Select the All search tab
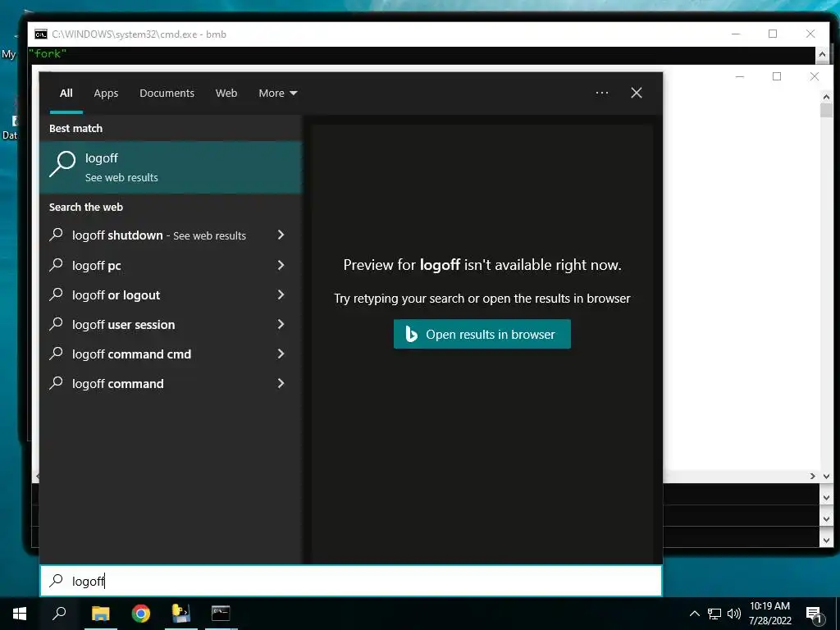 (x=66, y=94)
